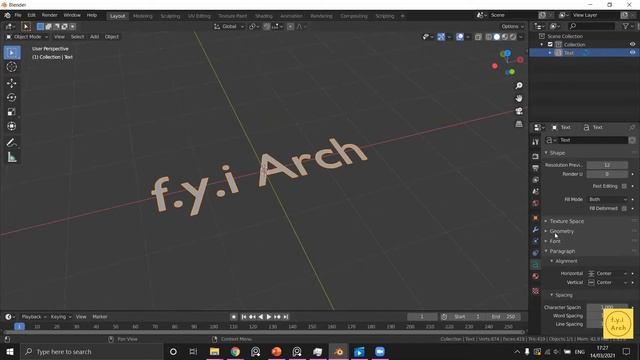Open the Tool properties tab
This screenshot has width=640, height=360.
click(536, 142)
